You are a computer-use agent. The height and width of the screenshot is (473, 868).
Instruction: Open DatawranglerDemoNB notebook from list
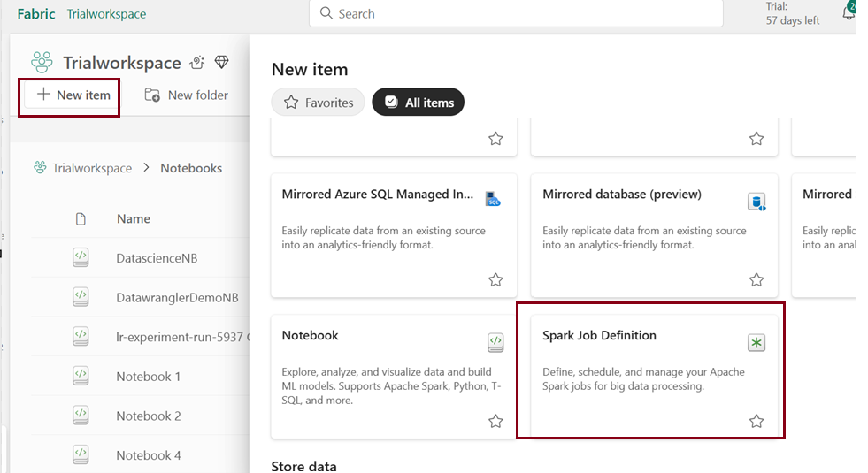[177, 298]
